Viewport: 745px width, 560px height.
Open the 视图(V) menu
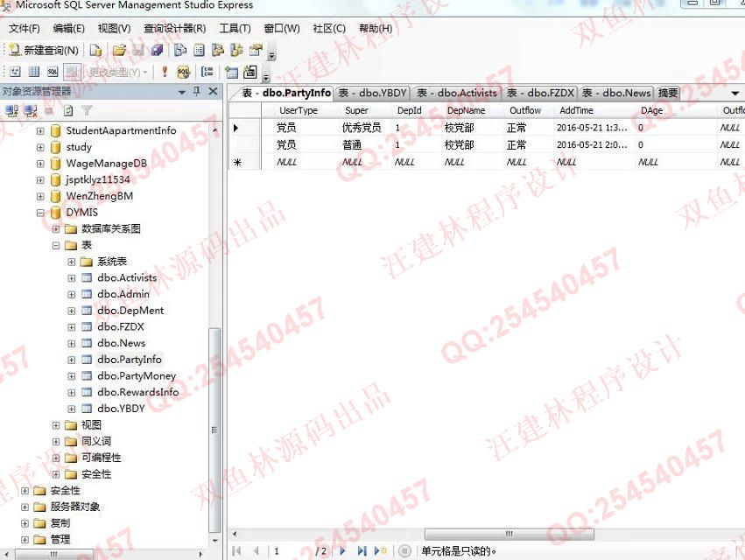(x=114, y=29)
